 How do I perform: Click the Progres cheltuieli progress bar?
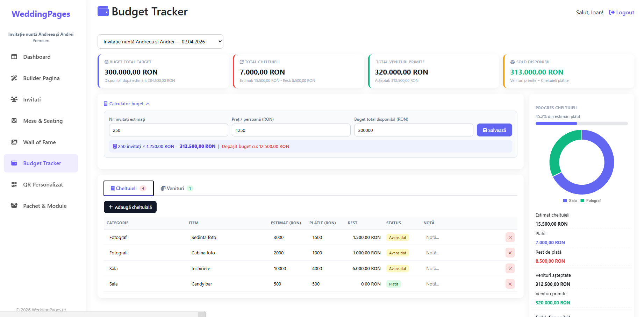coord(581,124)
